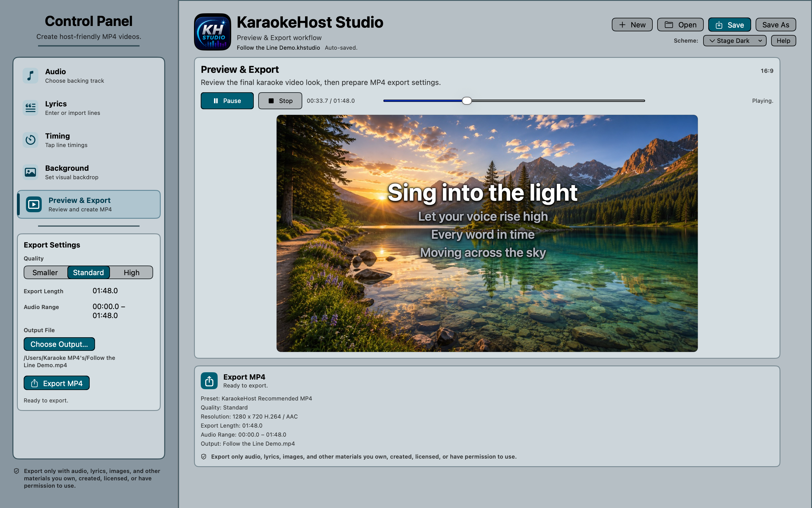
Task: Open the Background step
Action: coord(89,172)
